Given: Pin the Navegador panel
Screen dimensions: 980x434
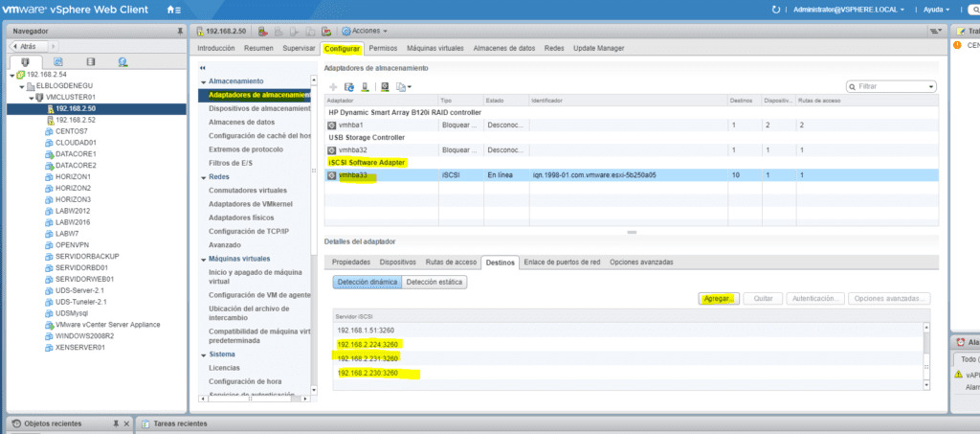Looking at the screenshot, I should (x=180, y=31).
